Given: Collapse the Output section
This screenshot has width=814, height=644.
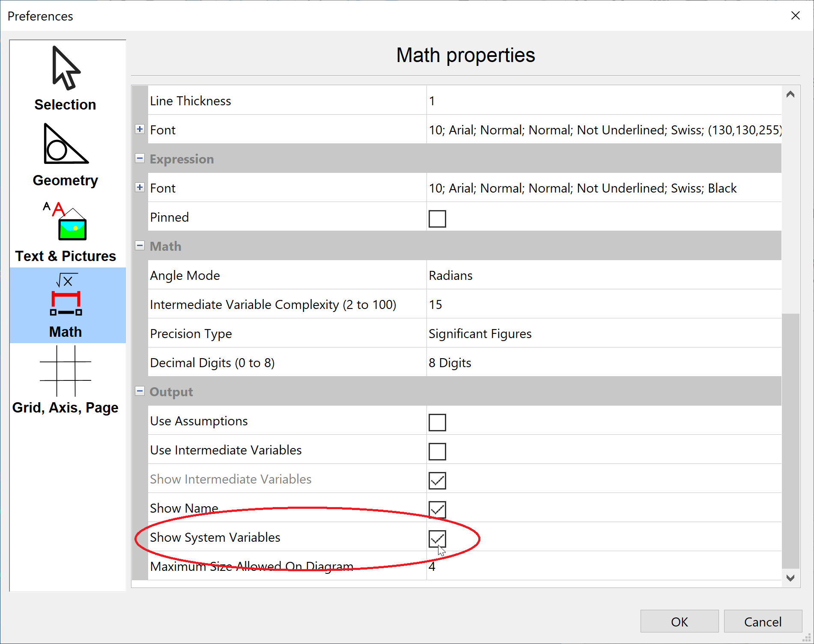Looking at the screenshot, I should [x=140, y=391].
